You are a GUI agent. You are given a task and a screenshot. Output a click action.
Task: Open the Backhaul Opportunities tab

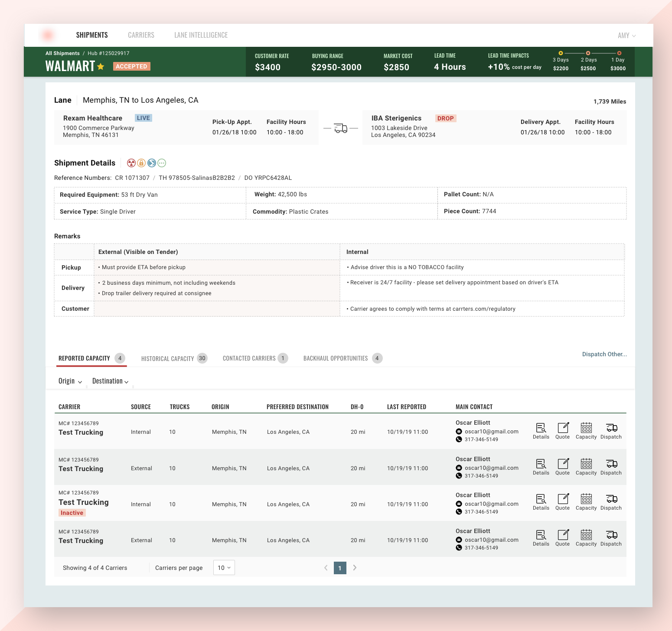(x=342, y=358)
